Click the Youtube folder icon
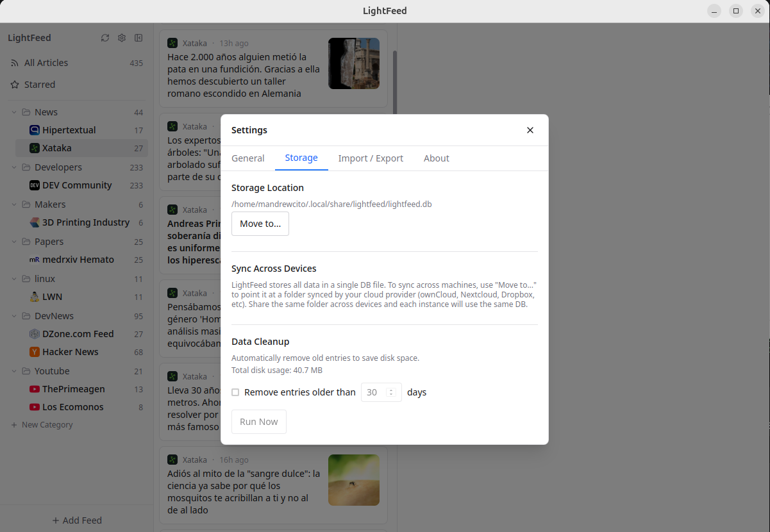The width and height of the screenshot is (770, 532). click(x=26, y=371)
